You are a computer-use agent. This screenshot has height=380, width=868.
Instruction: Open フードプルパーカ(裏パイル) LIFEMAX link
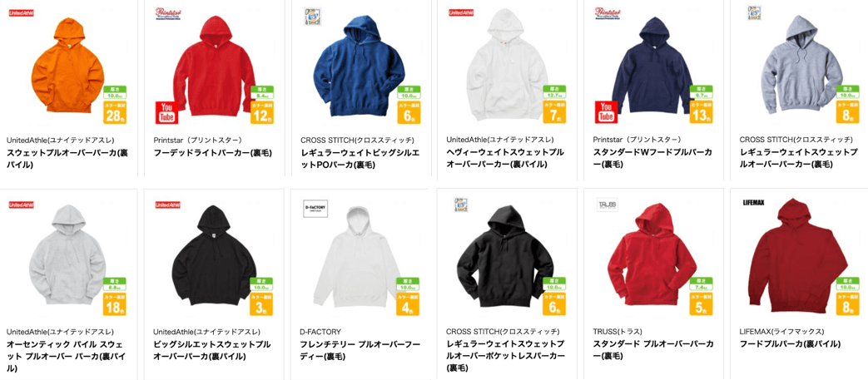coord(791,344)
